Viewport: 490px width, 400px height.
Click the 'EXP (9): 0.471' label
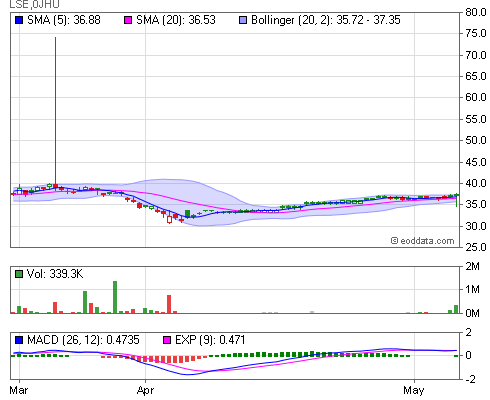(x=210, y=340)
